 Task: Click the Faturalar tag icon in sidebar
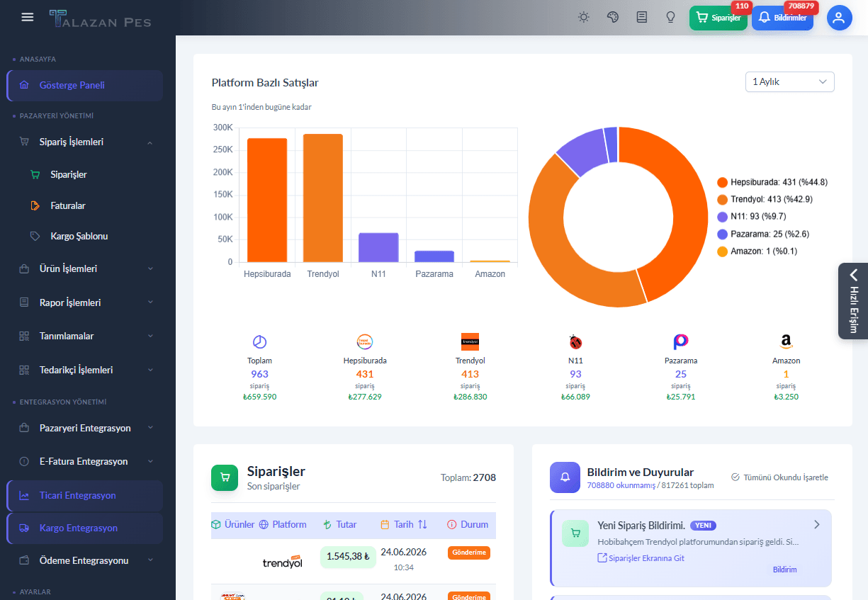(x=35, y=205)
